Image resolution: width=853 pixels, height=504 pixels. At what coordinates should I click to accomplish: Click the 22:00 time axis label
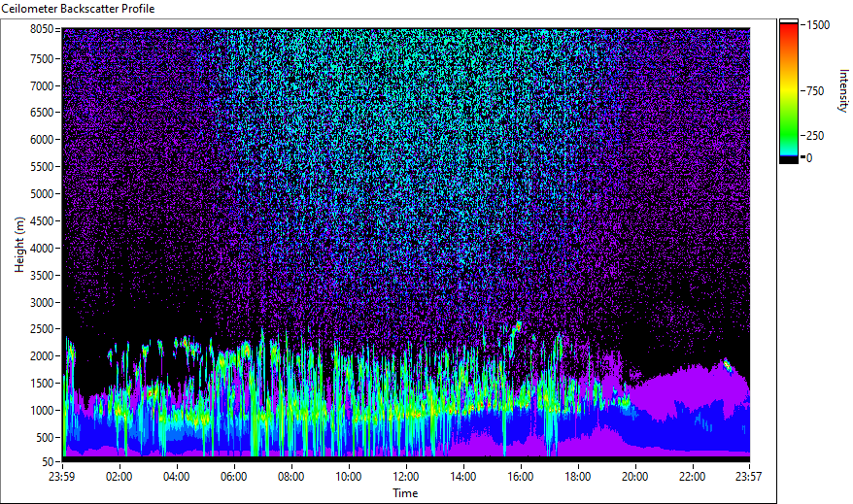click(x=692, y=477)
